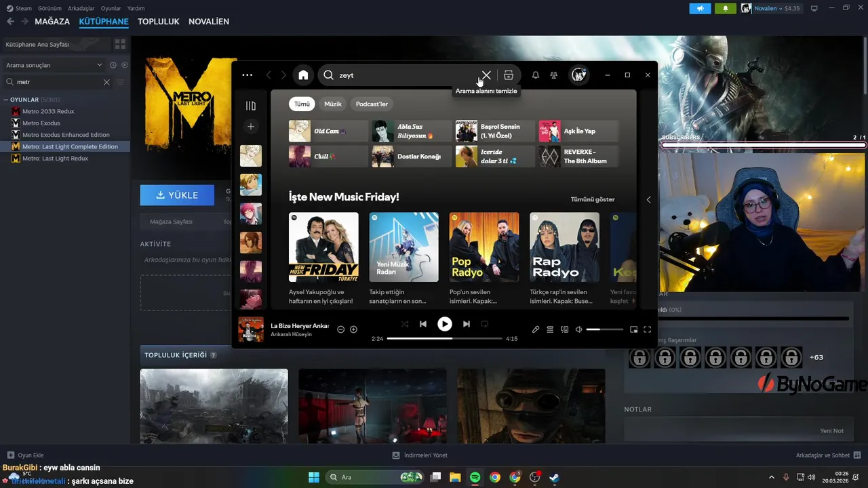Open the Spotify profile avatar

click(x=578, y=75)
